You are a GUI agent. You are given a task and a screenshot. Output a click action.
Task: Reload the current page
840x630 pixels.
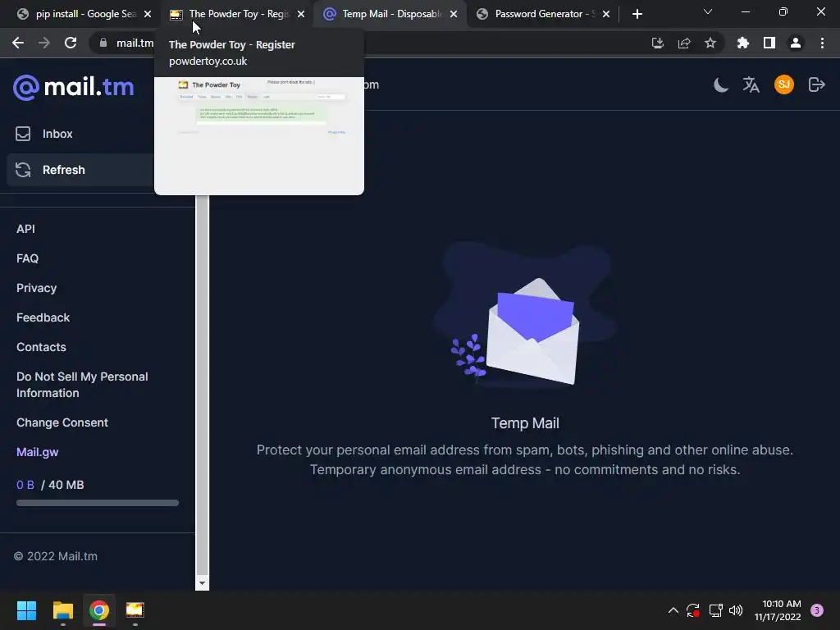pos(71,43)
